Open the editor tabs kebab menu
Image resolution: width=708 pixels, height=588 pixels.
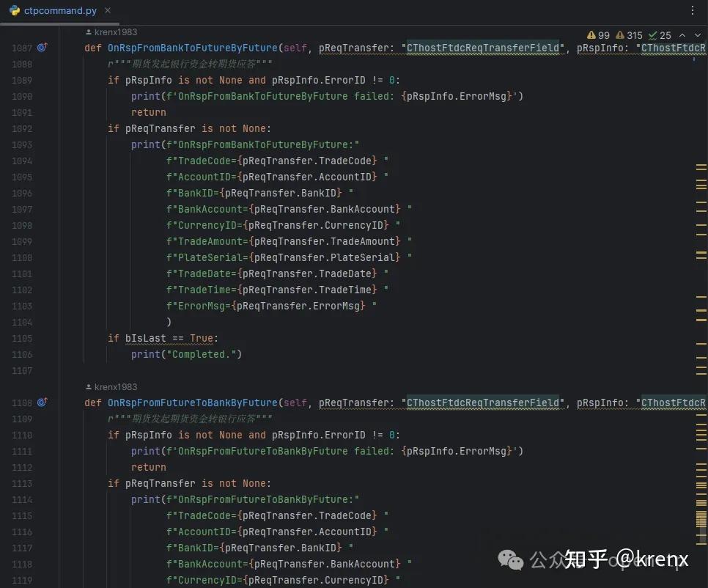[692, 10]
